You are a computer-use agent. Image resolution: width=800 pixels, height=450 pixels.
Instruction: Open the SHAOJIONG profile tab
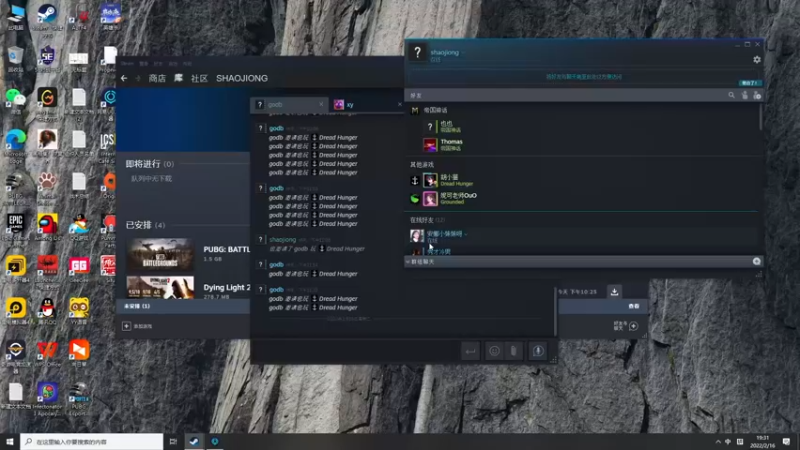tap(242, 78)
